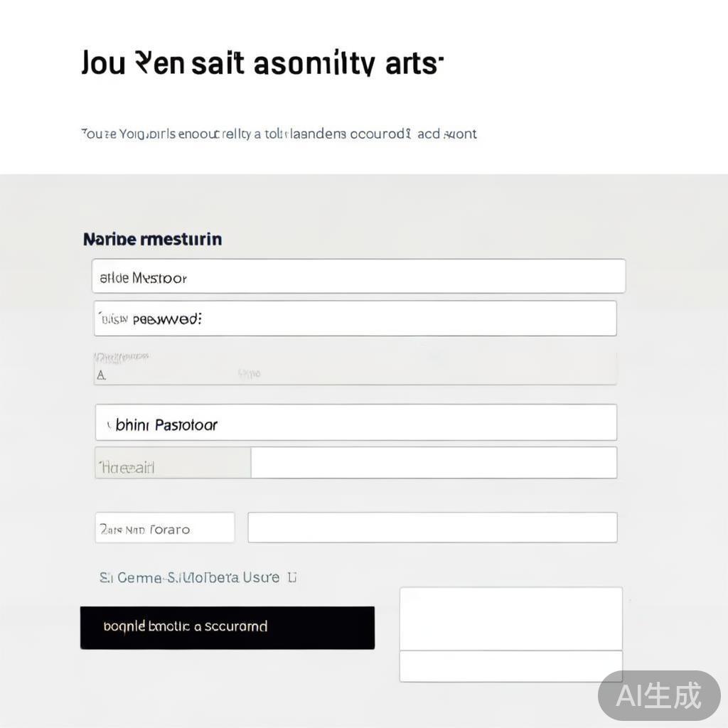
Task: Toggle the small box after 'Usore'
Action: coord(291,577)
